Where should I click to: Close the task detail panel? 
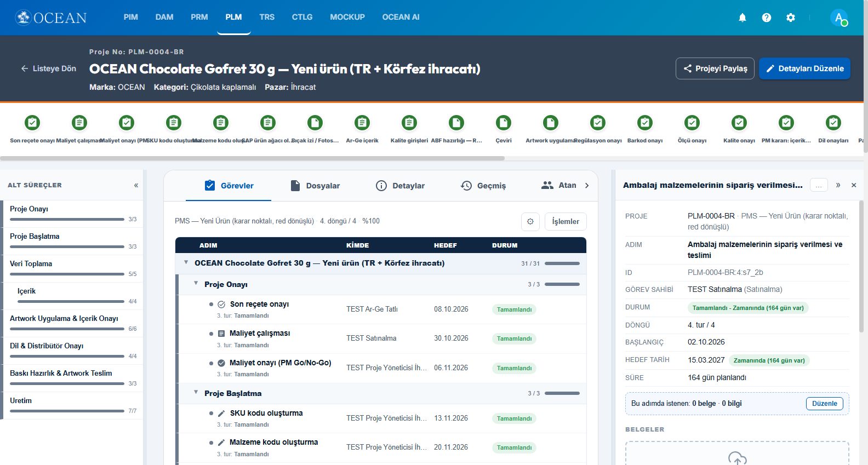coord(854,185)
